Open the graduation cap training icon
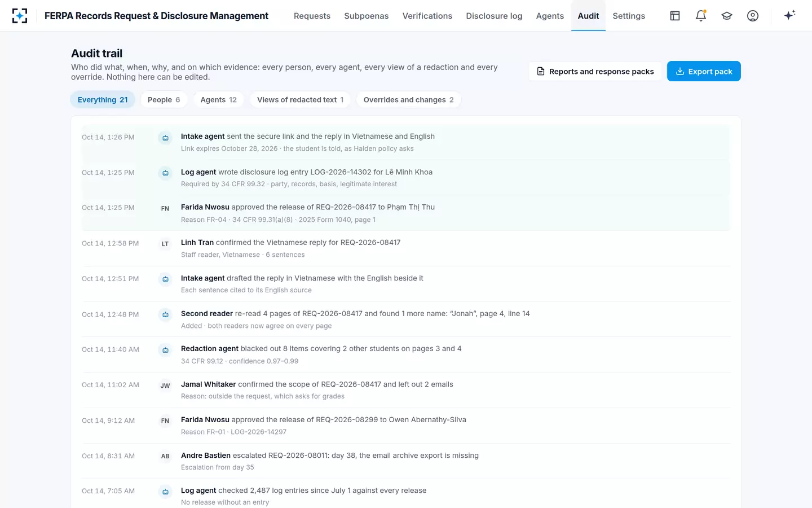Screen dimensions: 812x508 click(727, 16)
